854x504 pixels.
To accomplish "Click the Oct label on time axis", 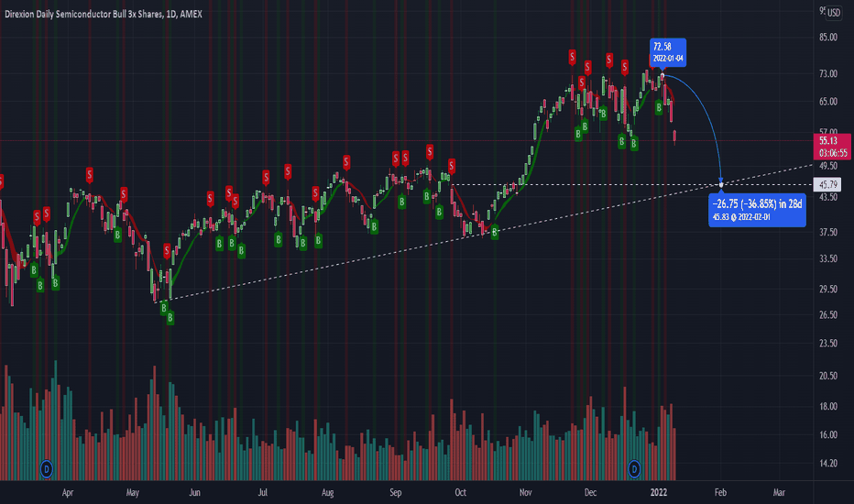I will [x=460, y=493].
